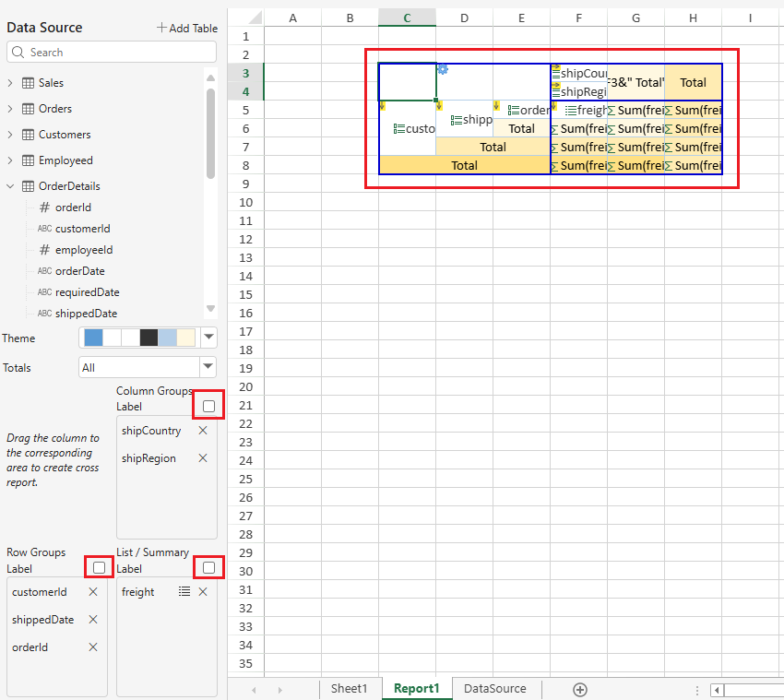Delete freight from List / Summary

203,592
